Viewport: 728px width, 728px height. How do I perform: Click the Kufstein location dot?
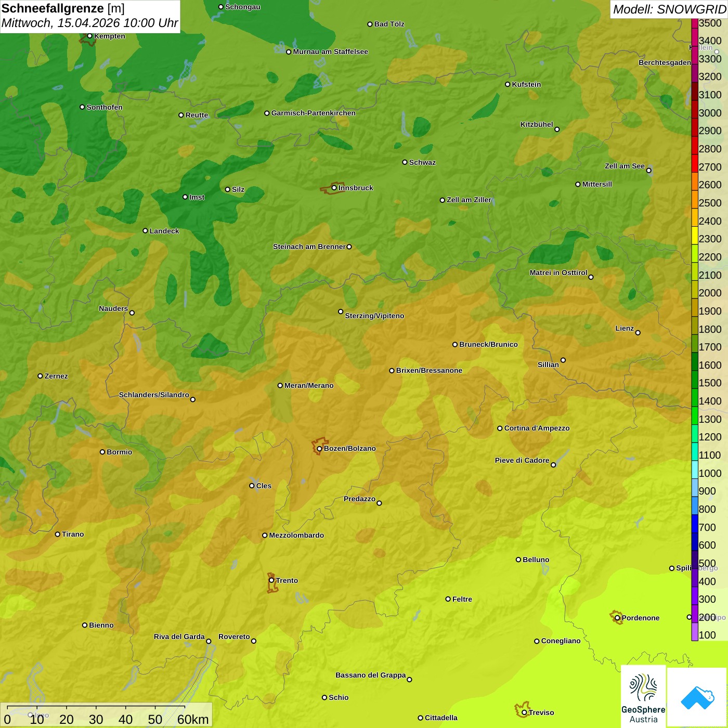(x=508, y=84)
